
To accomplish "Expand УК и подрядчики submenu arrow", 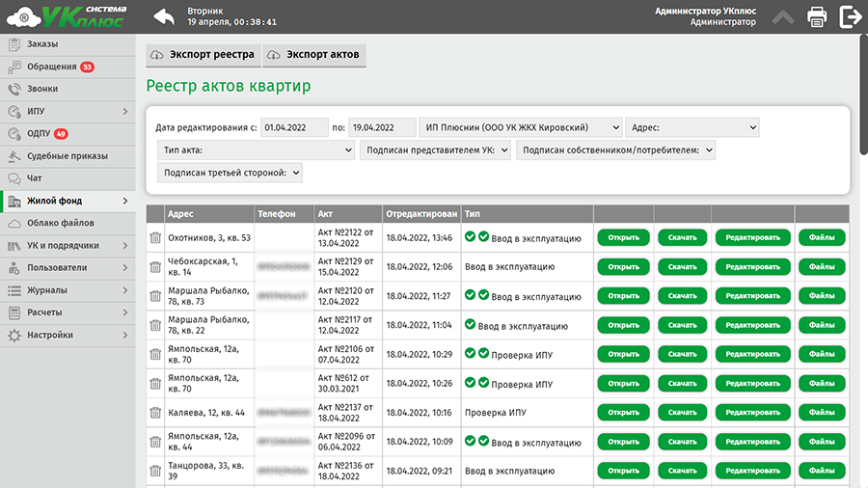I will [125, 246].
